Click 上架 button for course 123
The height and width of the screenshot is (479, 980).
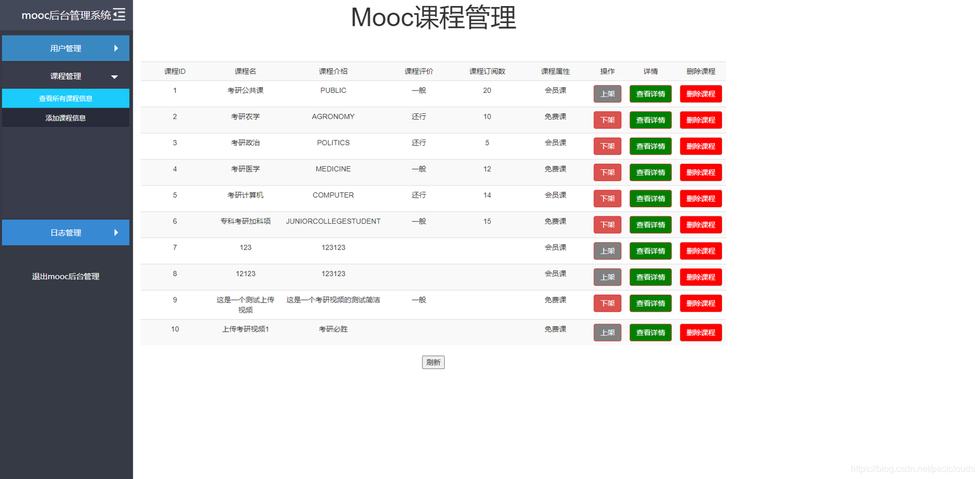[x=607, y=251]
